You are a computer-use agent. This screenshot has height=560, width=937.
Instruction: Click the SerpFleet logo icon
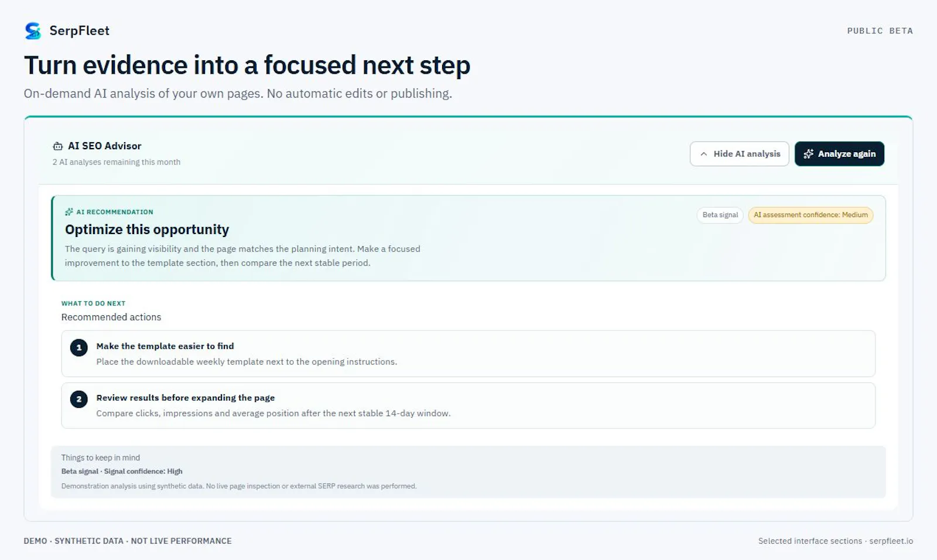[x=33, y=30]
